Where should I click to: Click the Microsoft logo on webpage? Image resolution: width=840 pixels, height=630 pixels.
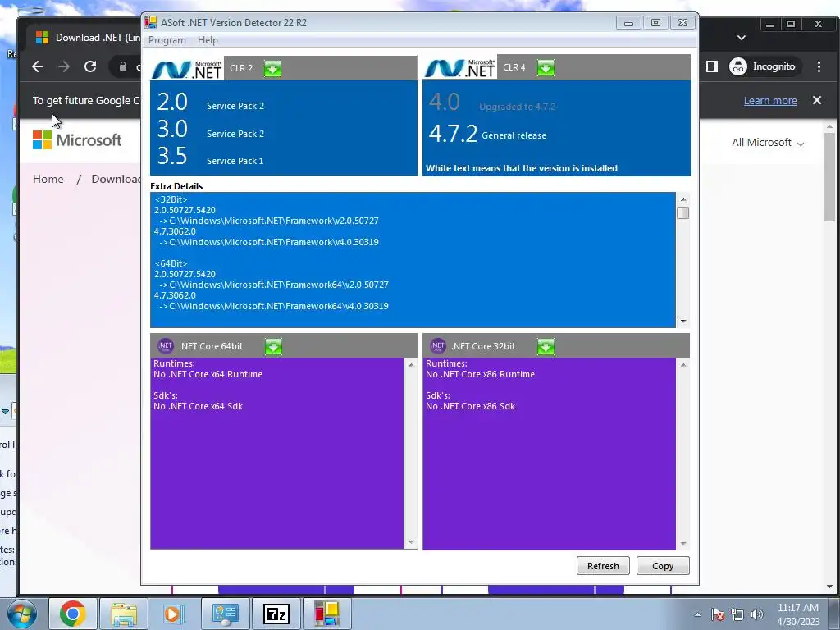77,140
